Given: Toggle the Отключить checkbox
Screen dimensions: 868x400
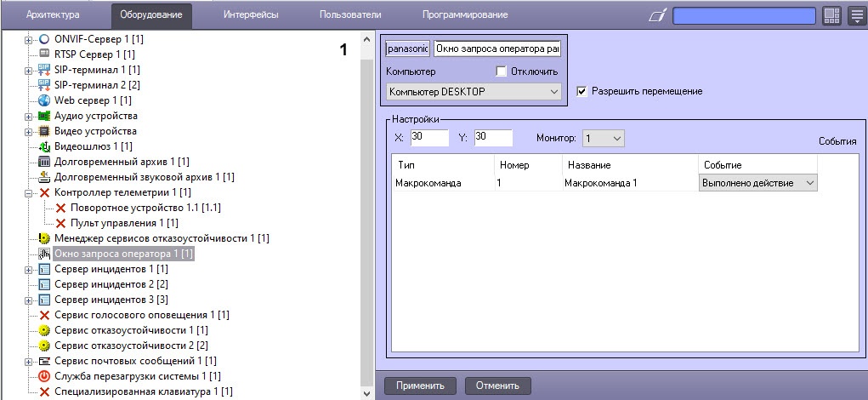Looking at the screenshot, I should 502,71.
